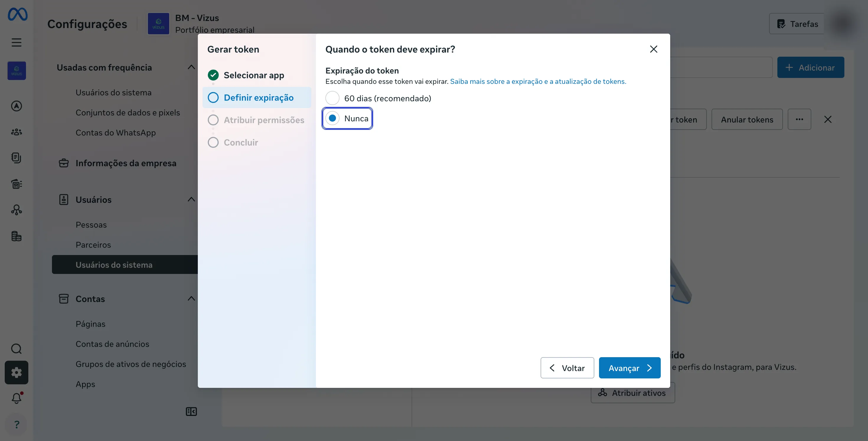Open Conjuntos de dados e pixels
868x441 pixels.
[128, 112]
